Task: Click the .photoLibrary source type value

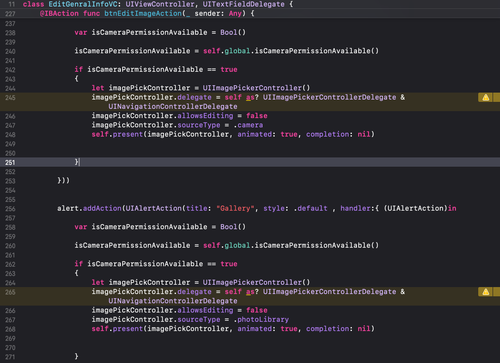Action: (x=261, y=319)
